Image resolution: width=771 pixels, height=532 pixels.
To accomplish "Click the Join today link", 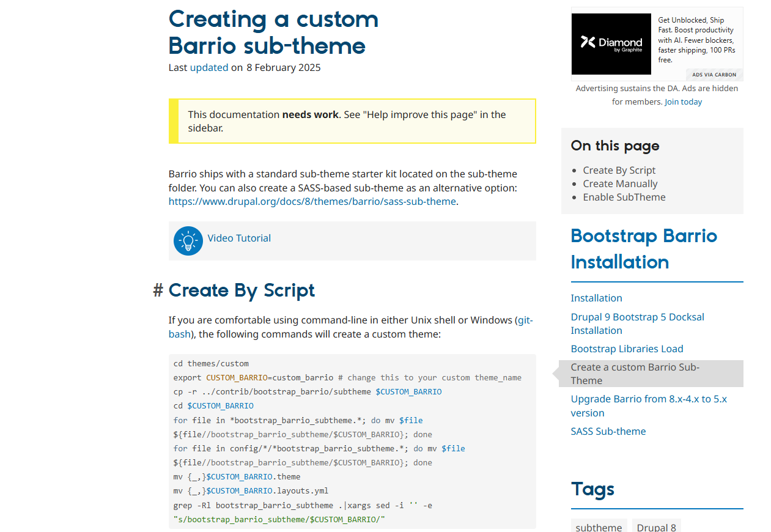I will pyautogui.click(x=684, y=102).
